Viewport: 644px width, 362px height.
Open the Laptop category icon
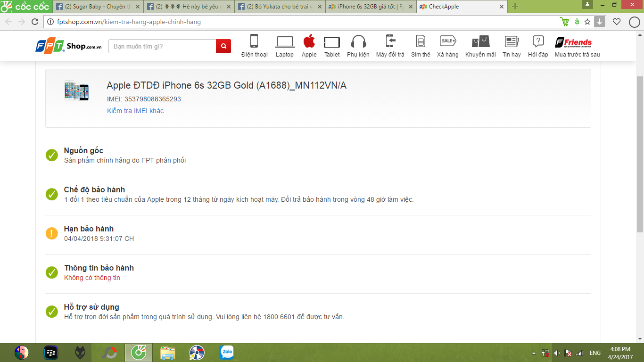(x=285, y=46)
